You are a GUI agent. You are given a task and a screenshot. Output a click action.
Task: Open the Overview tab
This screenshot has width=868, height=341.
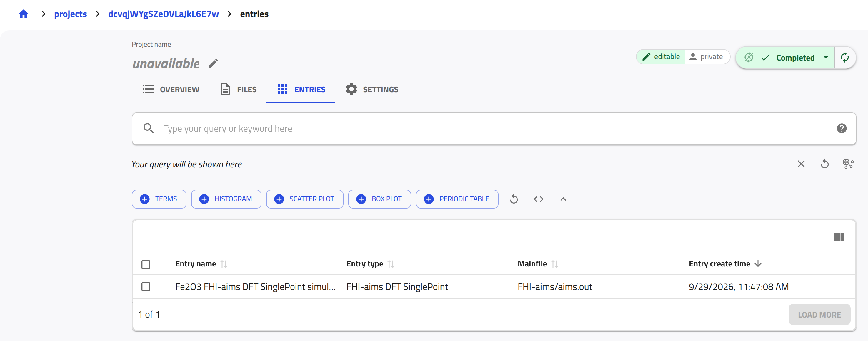(171, 89)
